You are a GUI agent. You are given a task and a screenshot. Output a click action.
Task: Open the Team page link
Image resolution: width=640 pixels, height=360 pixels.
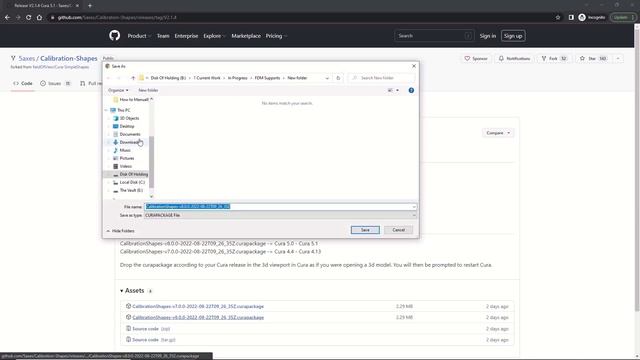click(163, 36)
